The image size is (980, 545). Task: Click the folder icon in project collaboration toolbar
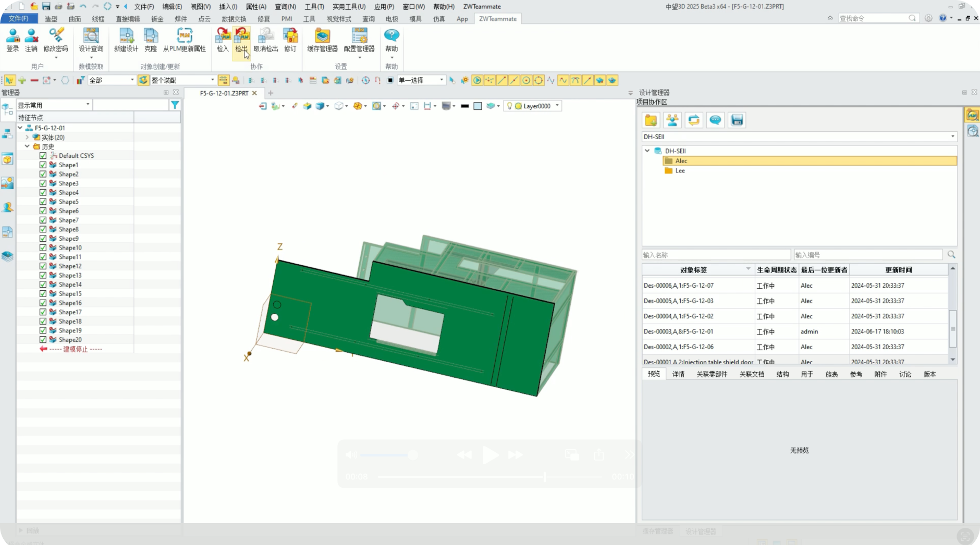coord(651,120)
